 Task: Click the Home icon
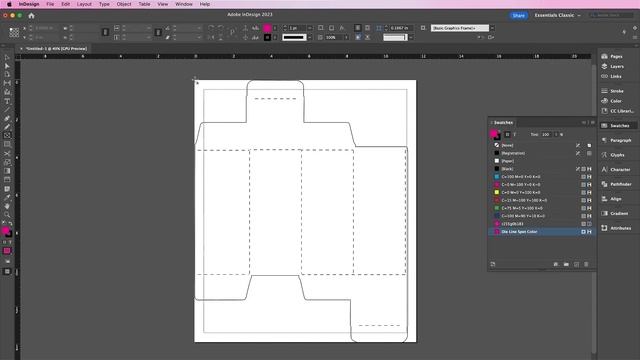31,16
